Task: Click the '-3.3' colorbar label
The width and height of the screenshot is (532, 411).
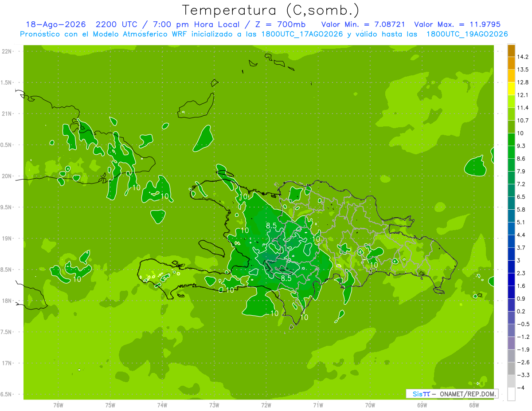Action: pyautogui.click(x=523, y=375)
